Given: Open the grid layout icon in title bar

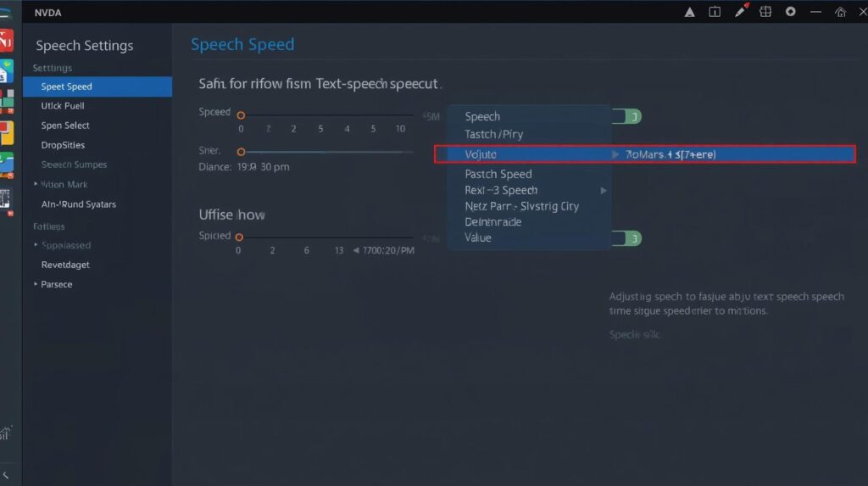Looking at the screenshot, I should (765, 12).
